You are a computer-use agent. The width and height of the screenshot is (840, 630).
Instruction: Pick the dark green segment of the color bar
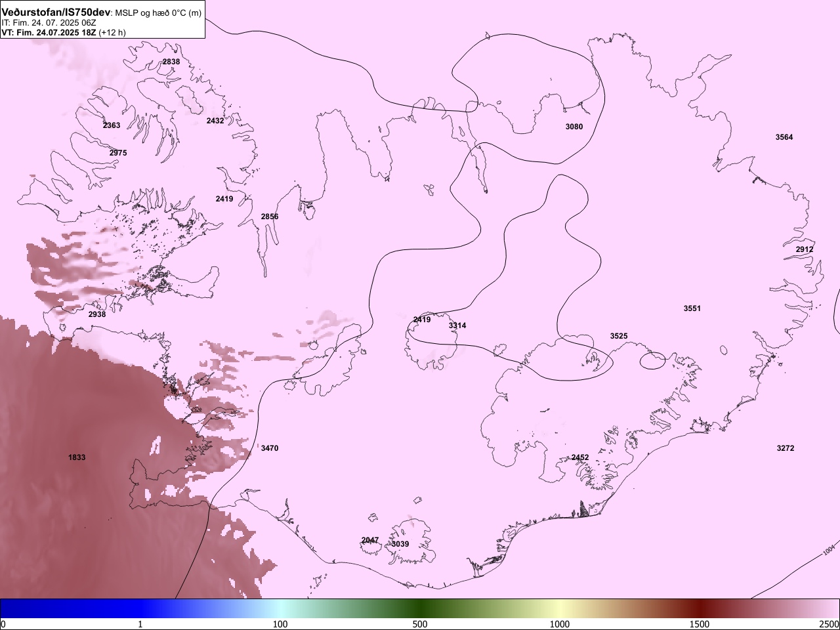[420, 608]
